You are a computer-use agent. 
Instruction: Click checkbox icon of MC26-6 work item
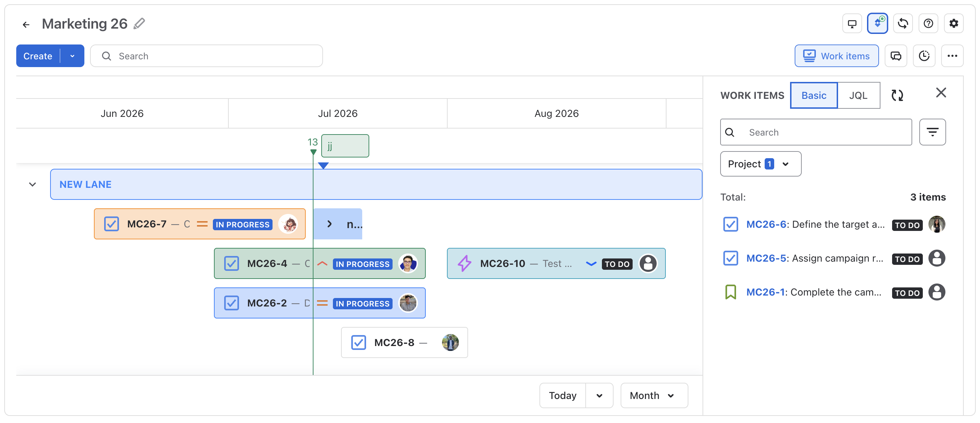pyautogui.click(x=730, y=225)
